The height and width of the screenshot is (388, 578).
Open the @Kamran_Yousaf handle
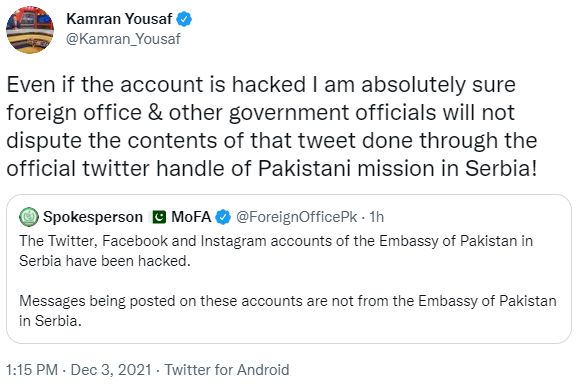tap(123, 39)
